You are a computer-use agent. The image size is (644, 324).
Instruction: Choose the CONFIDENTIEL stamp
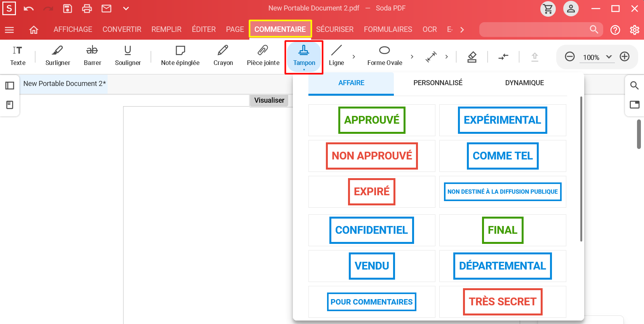coord(372,230)
